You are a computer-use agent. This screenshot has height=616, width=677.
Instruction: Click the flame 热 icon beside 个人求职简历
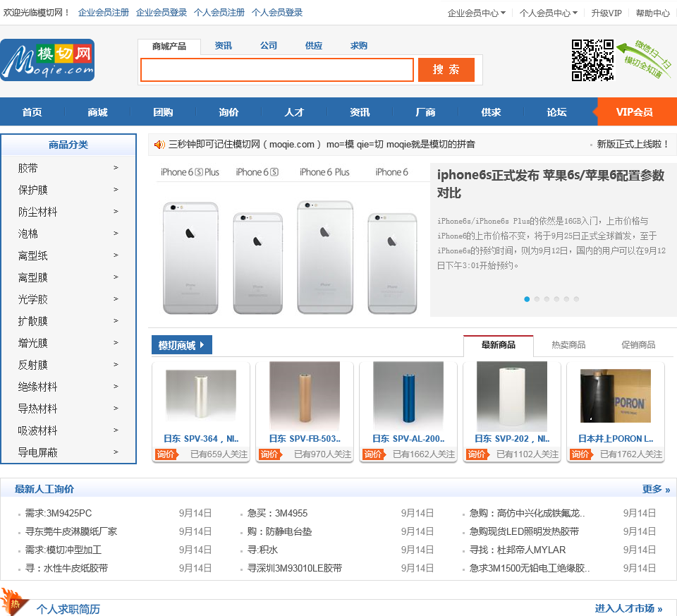pos(14,602)
